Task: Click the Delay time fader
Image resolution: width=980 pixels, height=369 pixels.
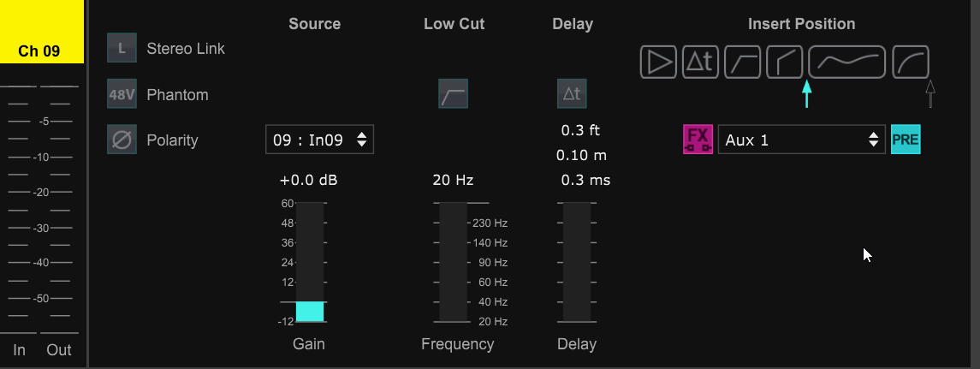Action: tap(577, 262)
